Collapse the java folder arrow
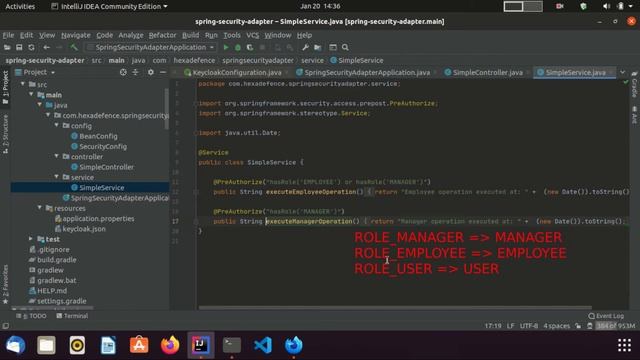The height and width of the screenshot is (360, 640). (x=40, y=104)
